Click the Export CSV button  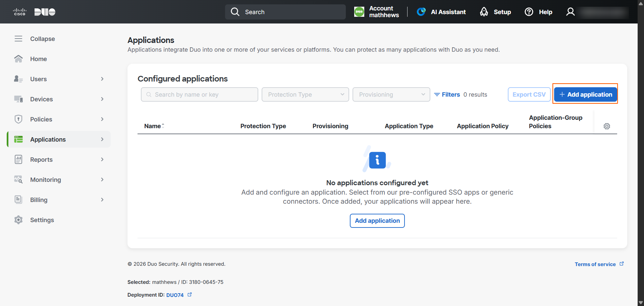529,95
